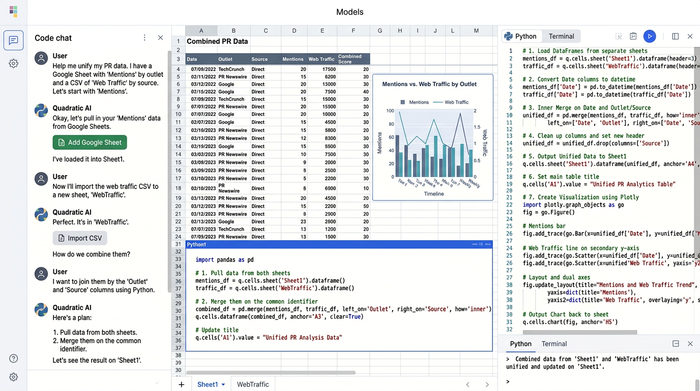700x391 pixels.
Task: Close the bottom console panel
Action: click(x=690, y=344)
